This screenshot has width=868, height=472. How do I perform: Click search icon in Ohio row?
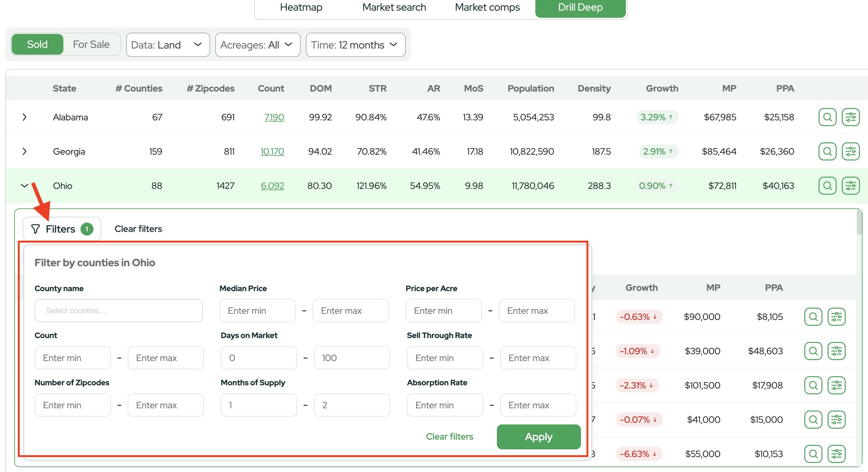pyautogui.click(x=827, y=185)
